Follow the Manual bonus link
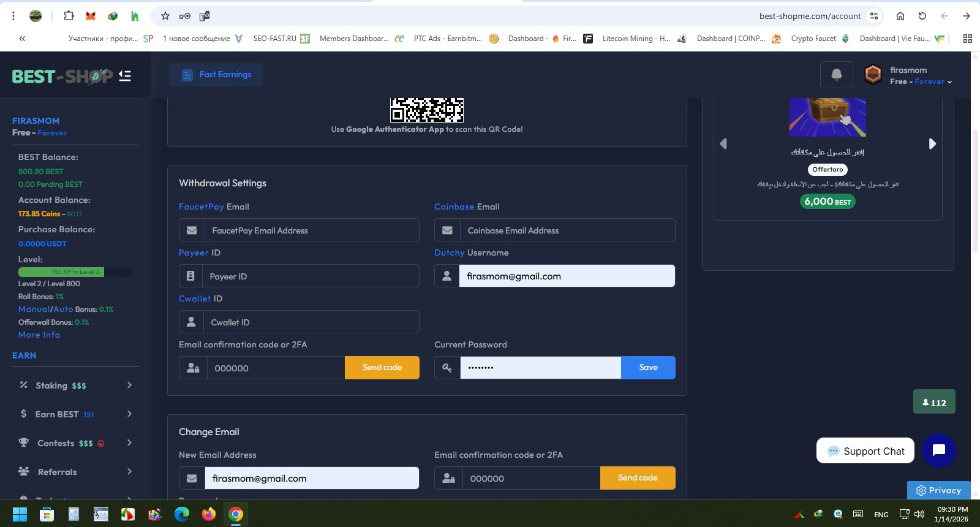980x527 pixels. click(34, 309)
